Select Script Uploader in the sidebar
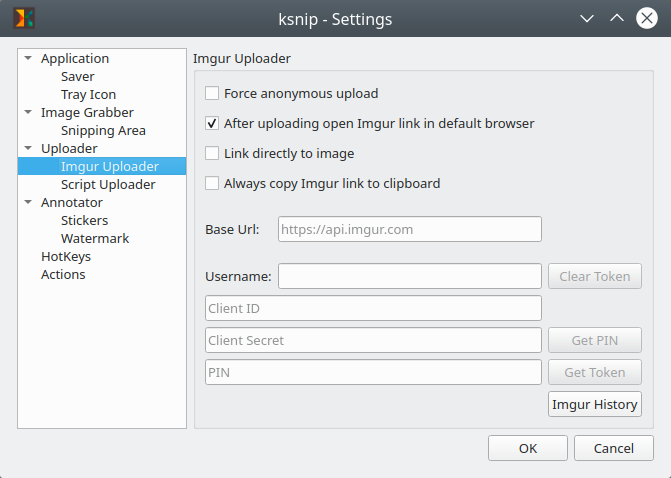Screen dimensions: 671x478 tap(108, 185)
